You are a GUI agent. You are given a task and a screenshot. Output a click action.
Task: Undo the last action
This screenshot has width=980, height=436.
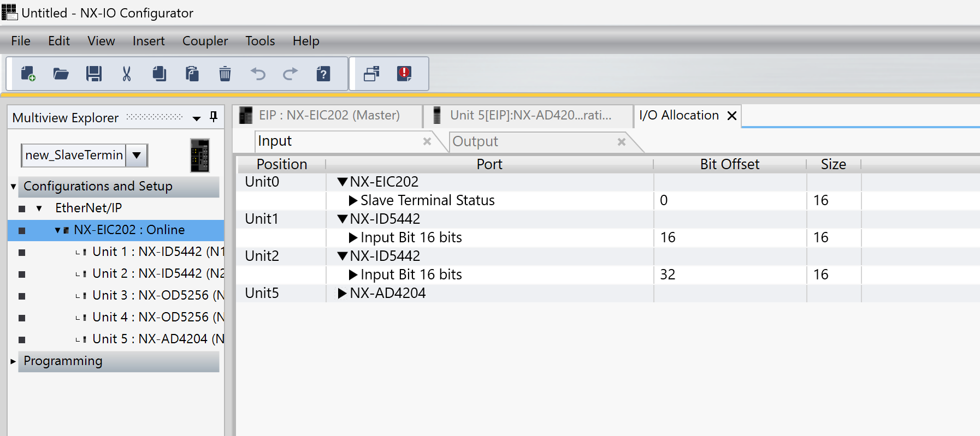point(258,74)
